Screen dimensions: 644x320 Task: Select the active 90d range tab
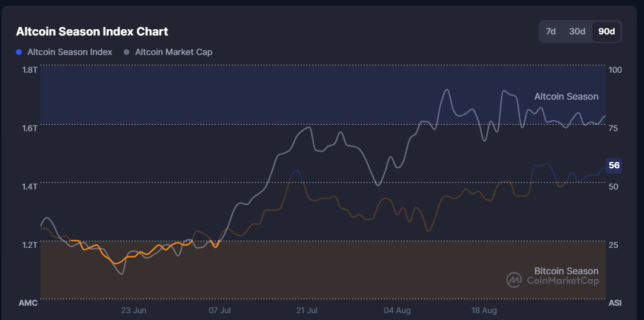[606, 31]
